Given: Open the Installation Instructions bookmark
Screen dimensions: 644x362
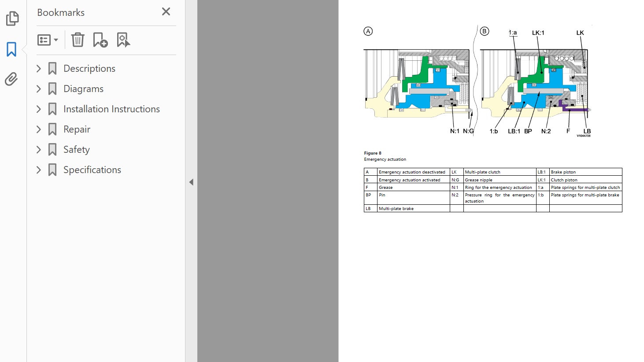Looking at the screenshot, I should click(x=111, y=109).
